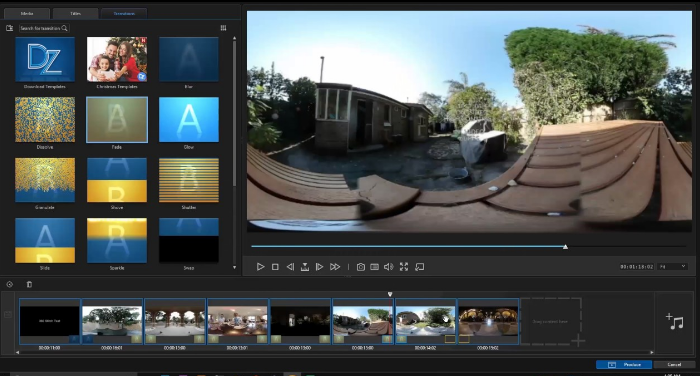
Task: Undock the preview window
Action: coord(420,267)
